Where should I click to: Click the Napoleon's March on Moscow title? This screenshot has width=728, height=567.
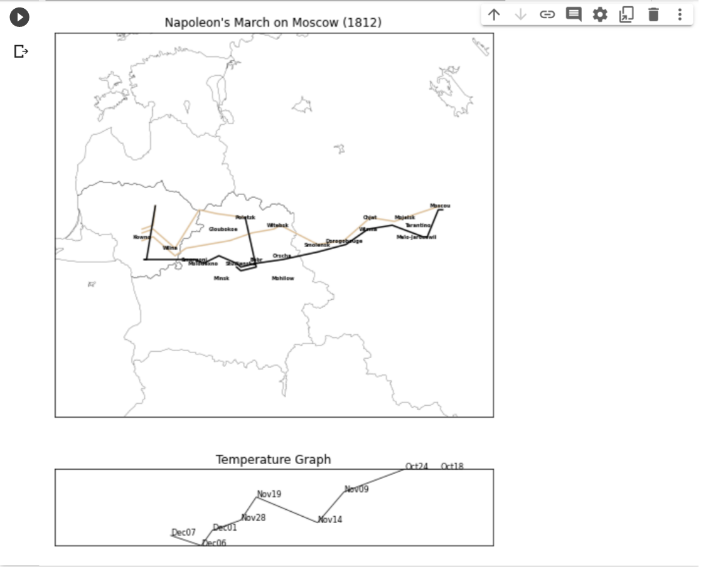273,23
